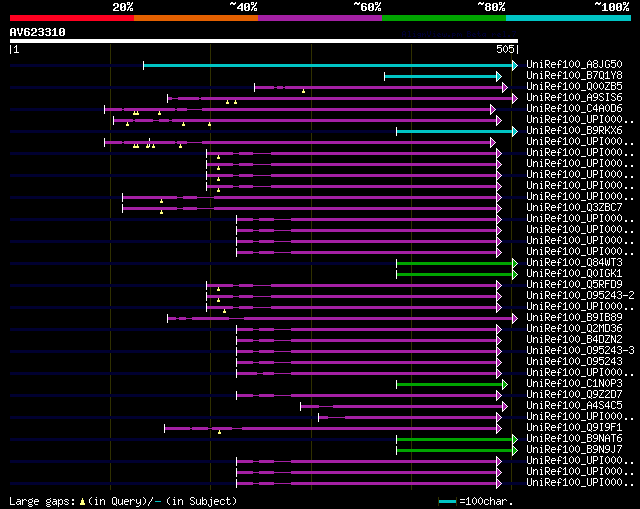
Task: Select the purple alignment bar for UniRef100_Q00ZB5
Action: [381, 87]
